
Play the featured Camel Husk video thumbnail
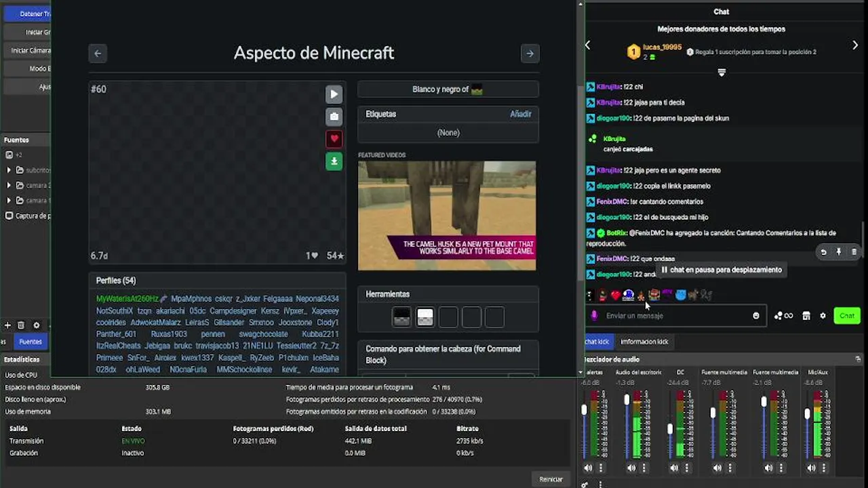[x=447, y=216]
